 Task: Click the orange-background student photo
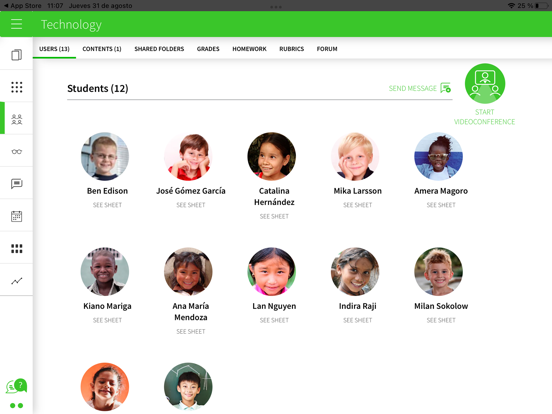pyautogui.click(x=105, y=387)
